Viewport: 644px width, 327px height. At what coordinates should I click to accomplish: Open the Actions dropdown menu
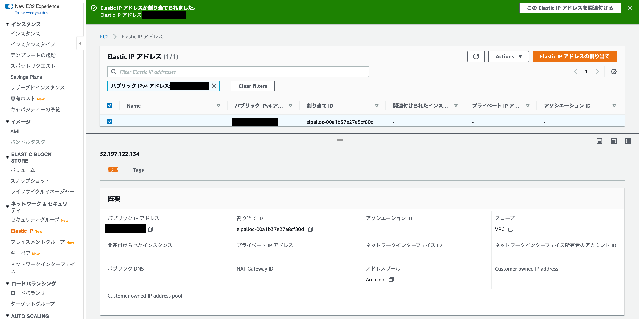pos(508,56)
